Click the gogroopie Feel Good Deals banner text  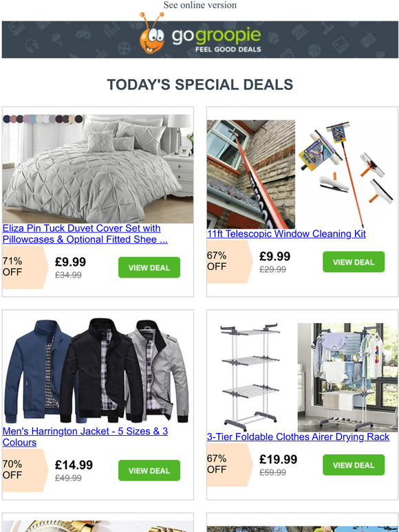[216, 40]
